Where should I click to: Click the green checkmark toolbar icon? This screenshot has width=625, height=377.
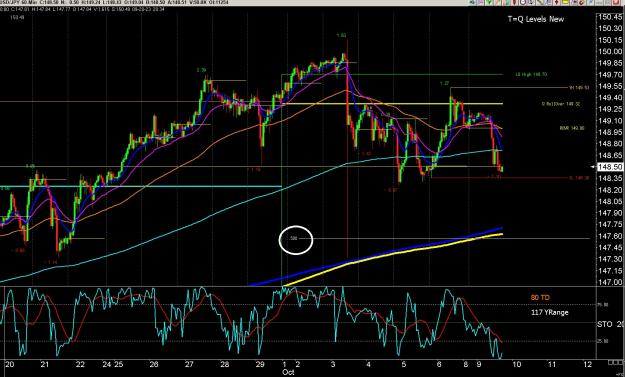coord(489,2)
